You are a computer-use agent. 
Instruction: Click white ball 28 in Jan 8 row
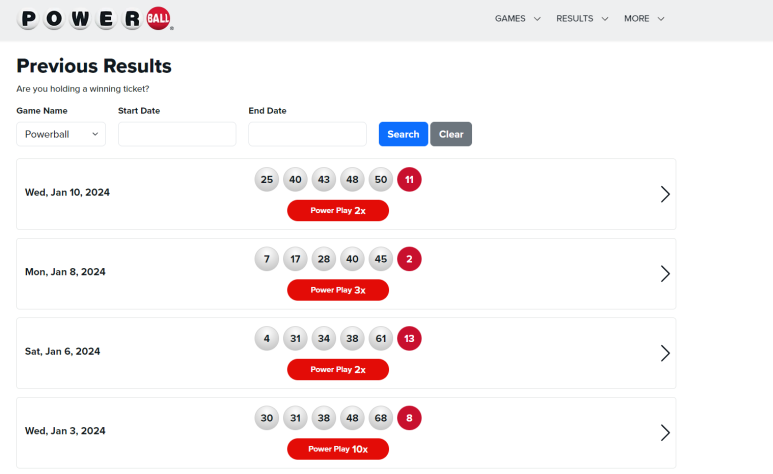[x=324, y=259]
